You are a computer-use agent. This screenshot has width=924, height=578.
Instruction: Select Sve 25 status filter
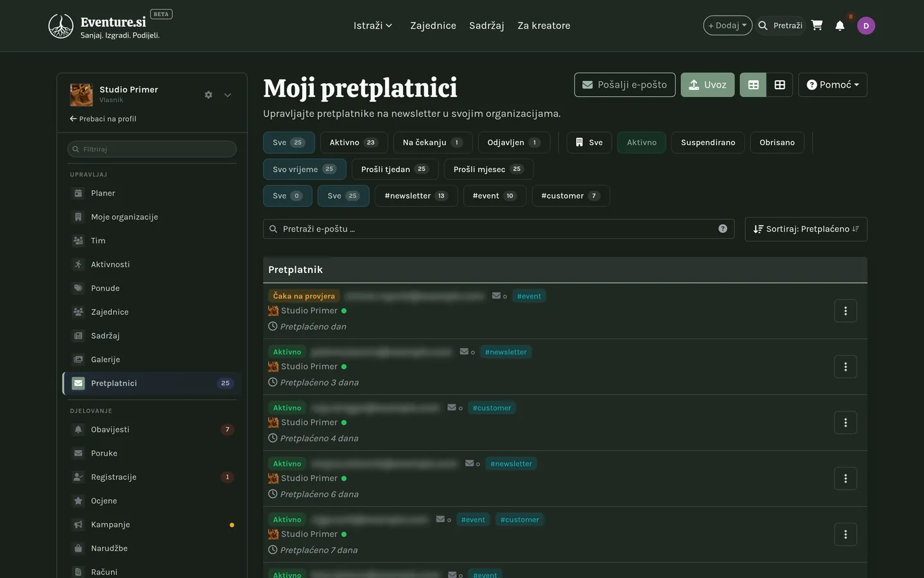click(x=289, y=143)
